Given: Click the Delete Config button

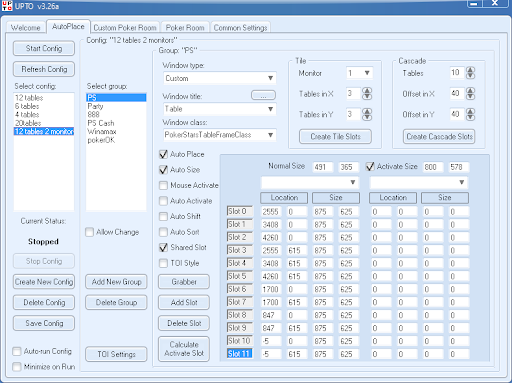Looking at the screenshot, I should pos(44,302).
